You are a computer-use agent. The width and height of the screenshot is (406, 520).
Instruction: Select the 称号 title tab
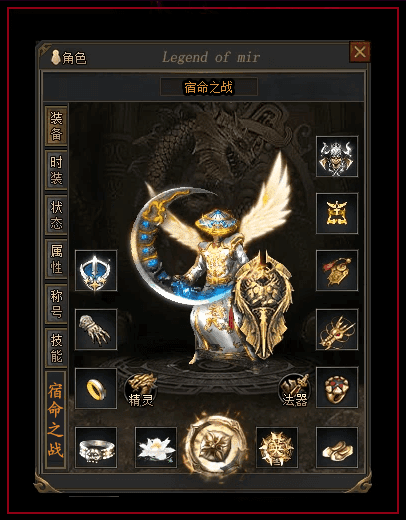point(56,304)
